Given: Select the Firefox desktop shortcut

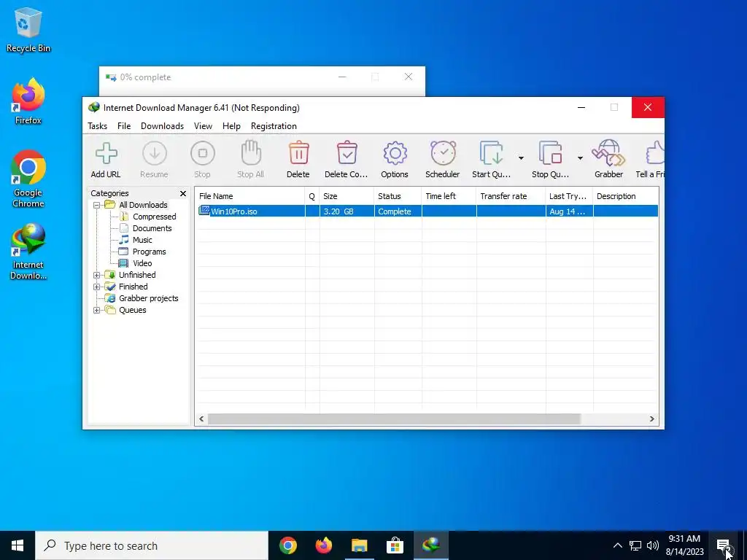Looking at the screenshot, I should tap(28, 101).
